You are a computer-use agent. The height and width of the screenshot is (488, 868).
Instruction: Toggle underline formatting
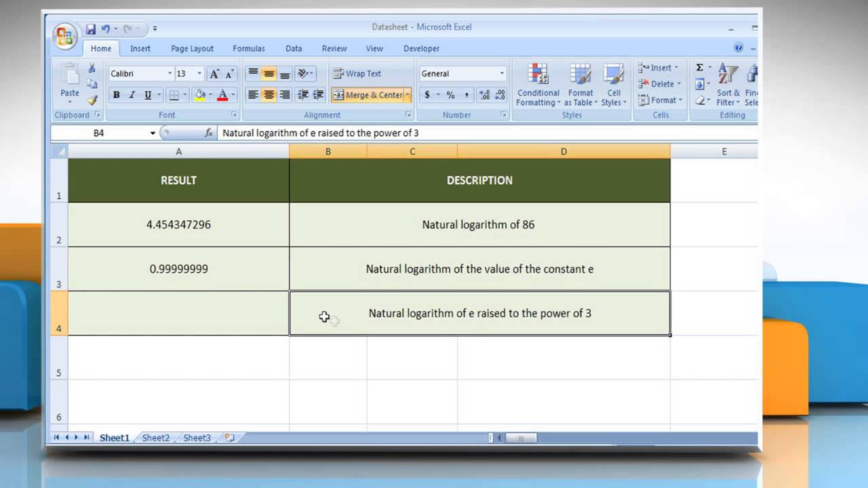point(148,95)
